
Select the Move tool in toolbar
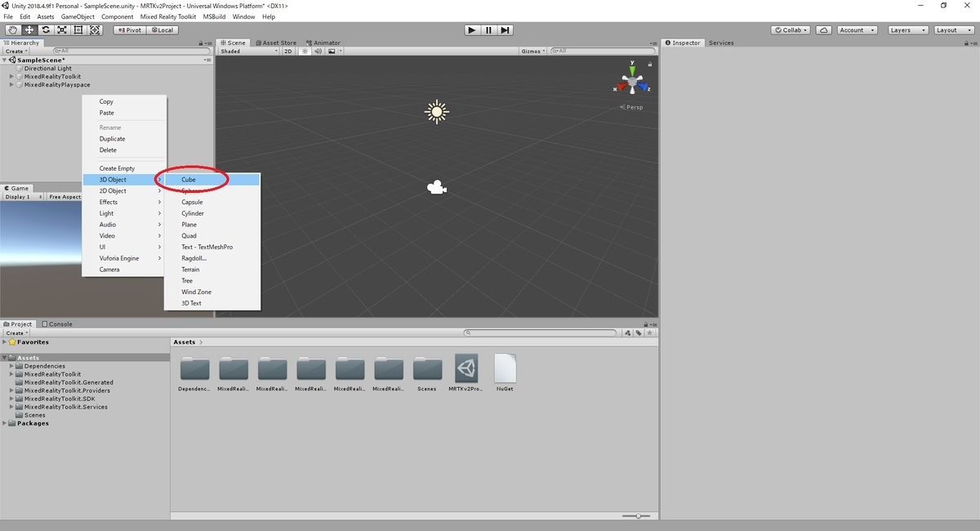point(29,30)
